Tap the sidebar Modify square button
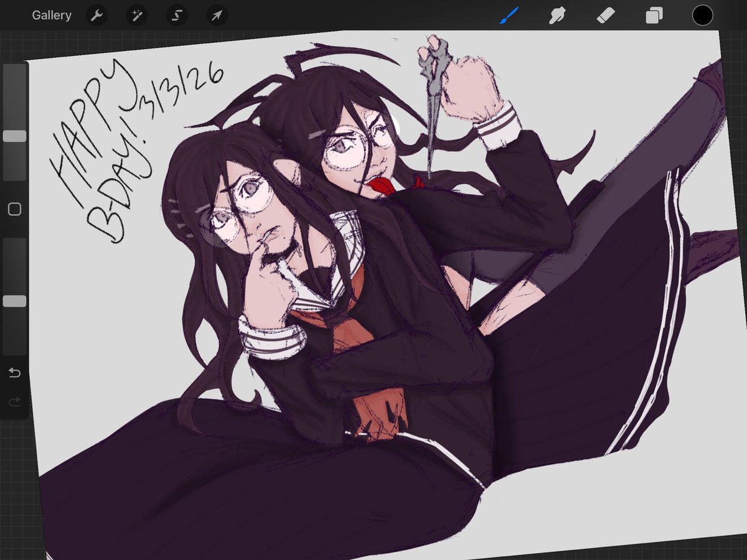 coord(14,209)
